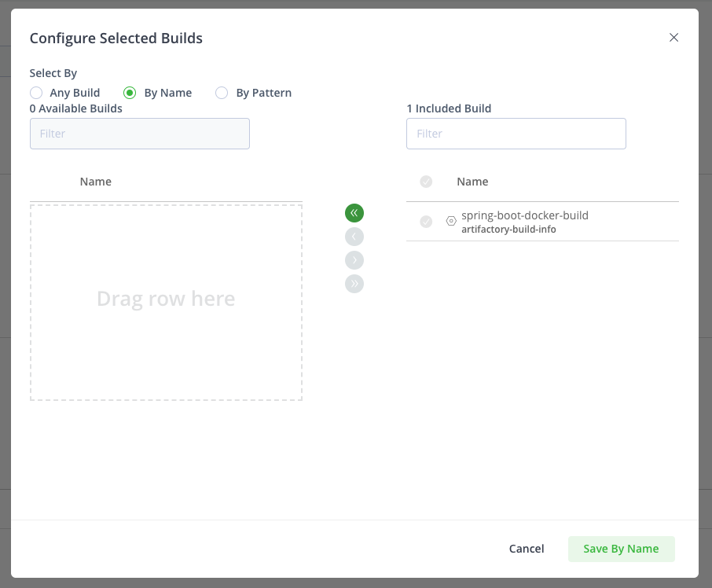This screenshot has height=588, width=712.
Task: Close the Configure Selected Builds dialog
Action: [x=673, y=37]
